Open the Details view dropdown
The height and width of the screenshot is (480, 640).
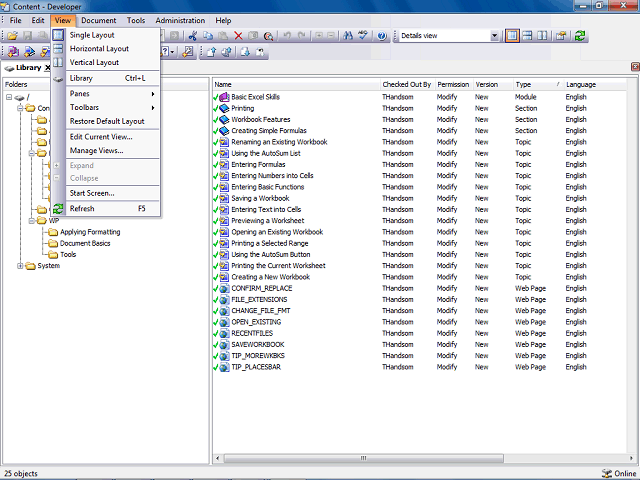tap(494, 36)
